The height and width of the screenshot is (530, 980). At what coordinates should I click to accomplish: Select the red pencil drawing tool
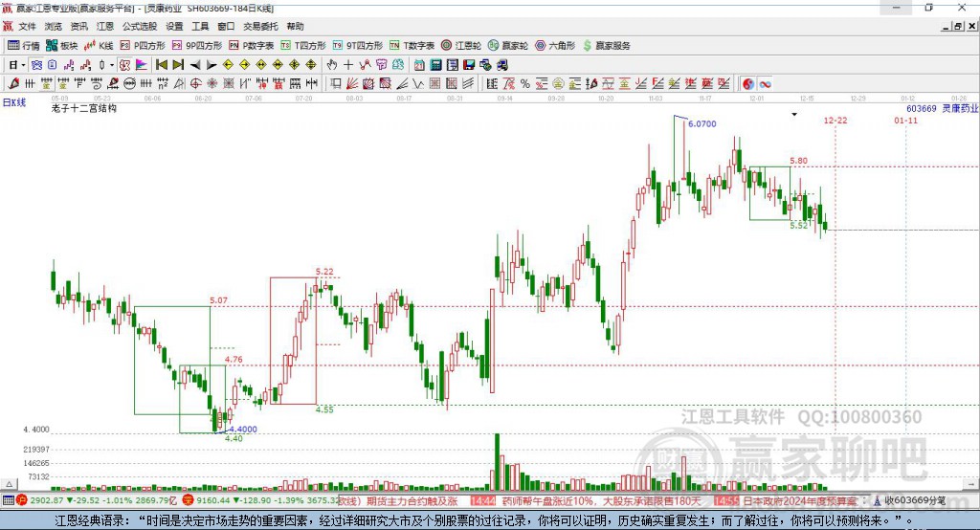13,83
